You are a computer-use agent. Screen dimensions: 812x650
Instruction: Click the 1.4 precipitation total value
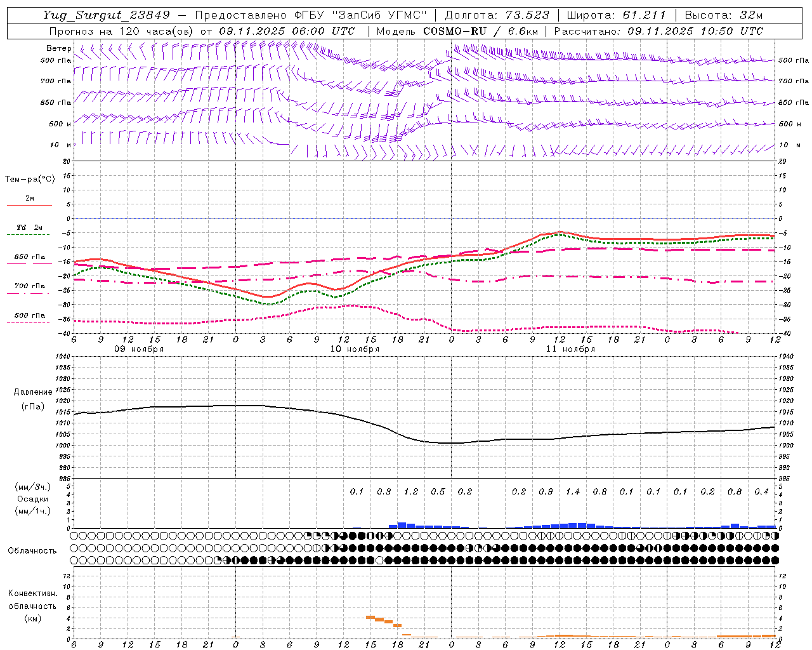pyautogui.click(x=573, y=491)
